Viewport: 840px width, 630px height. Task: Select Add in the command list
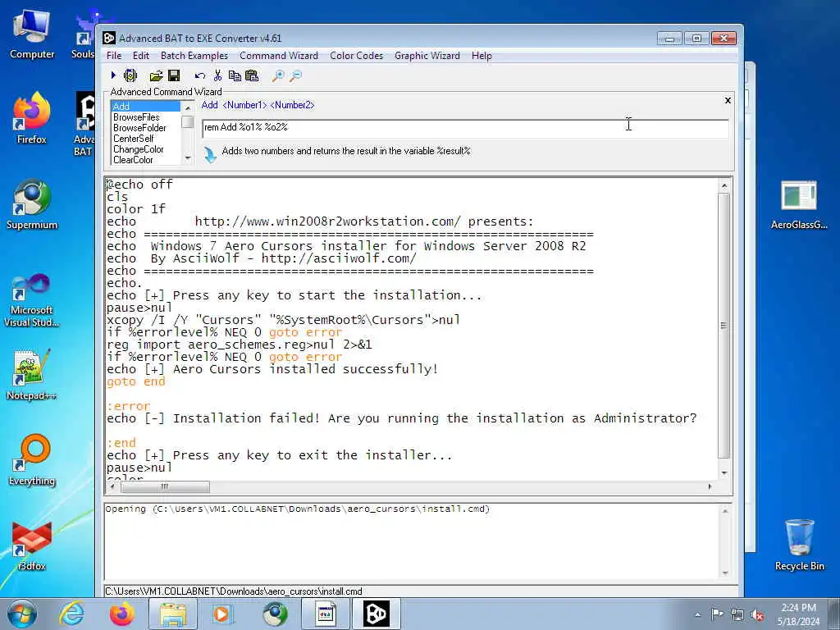[x=146, y=106]
